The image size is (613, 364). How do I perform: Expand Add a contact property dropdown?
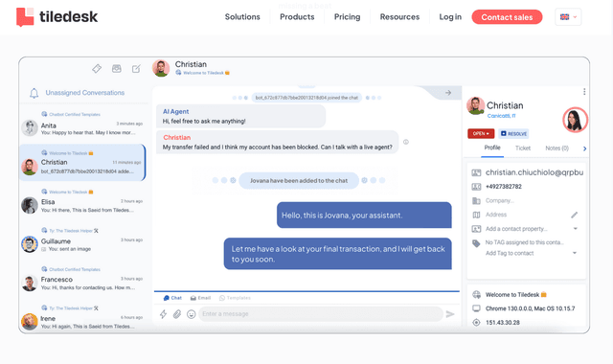click(x=575, y=229)
